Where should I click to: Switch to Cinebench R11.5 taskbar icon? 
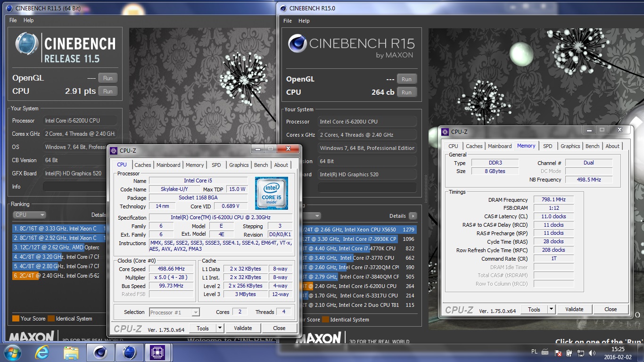[x=130, y=353]
